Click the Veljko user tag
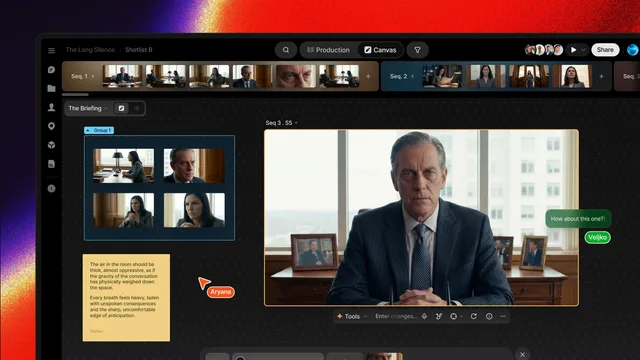Viewport: 640px width, 360px height. pyautogui.click(x=598, y=237)
